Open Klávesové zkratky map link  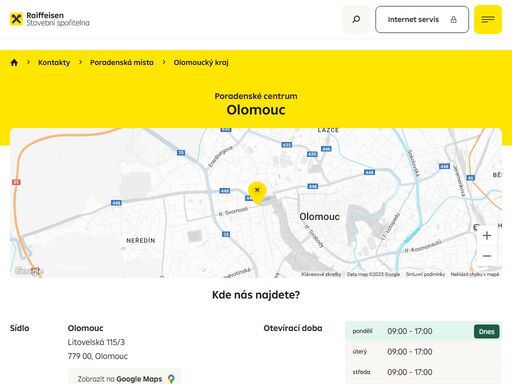coord(321,274)
